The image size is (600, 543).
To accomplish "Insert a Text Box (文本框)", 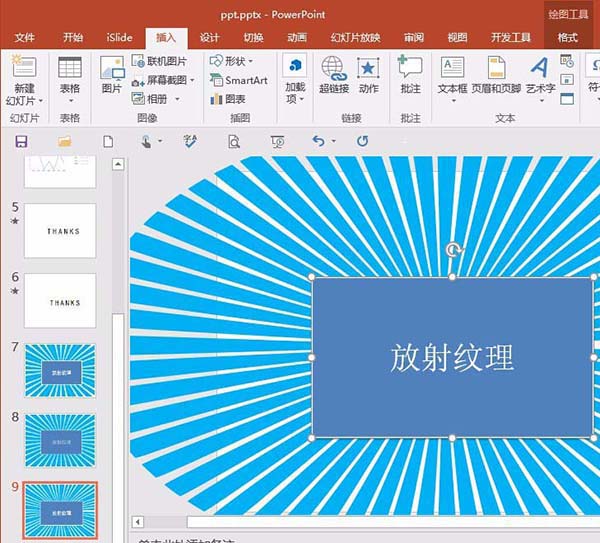I will point(452,75).
